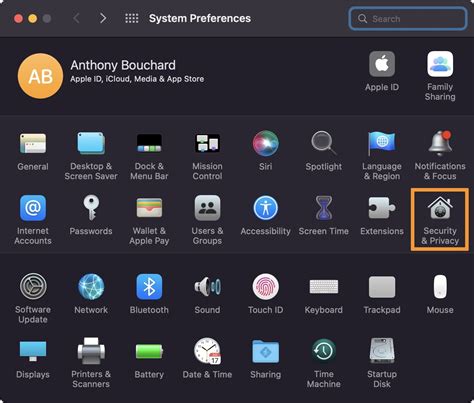Close the System Preferences window
Screen dimensions: 474x403
[x=18, y=18]
